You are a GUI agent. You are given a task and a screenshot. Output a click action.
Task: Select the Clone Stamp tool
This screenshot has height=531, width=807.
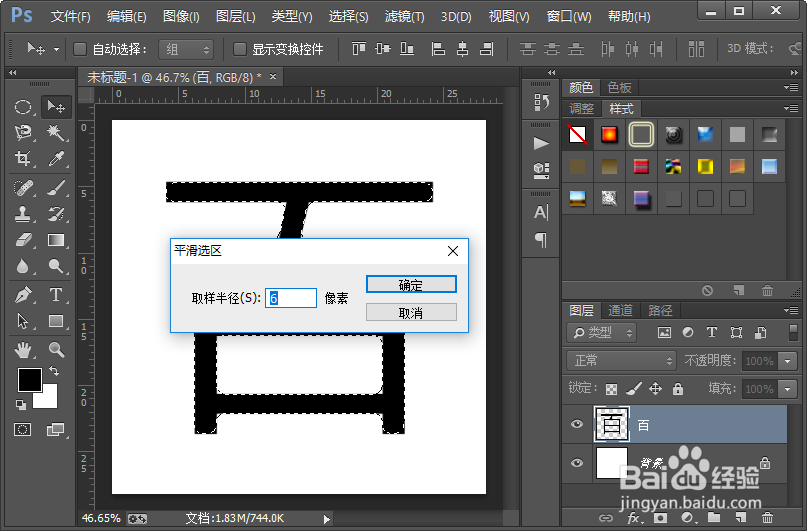pyautogui.click(x=23, y=214)
